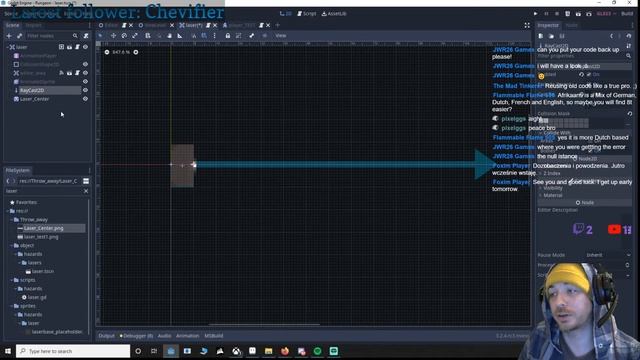Click the Windows Start button
This screenshot has width=640, height=360.
[8, 351]
